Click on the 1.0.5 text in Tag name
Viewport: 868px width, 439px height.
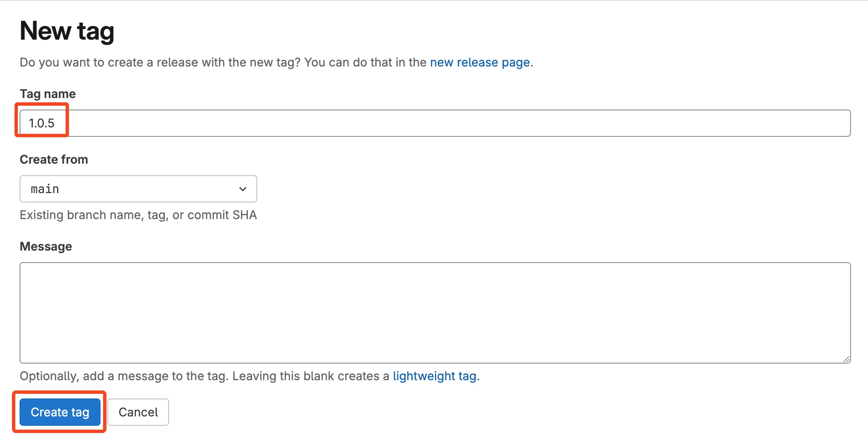(x=42, y=123)
